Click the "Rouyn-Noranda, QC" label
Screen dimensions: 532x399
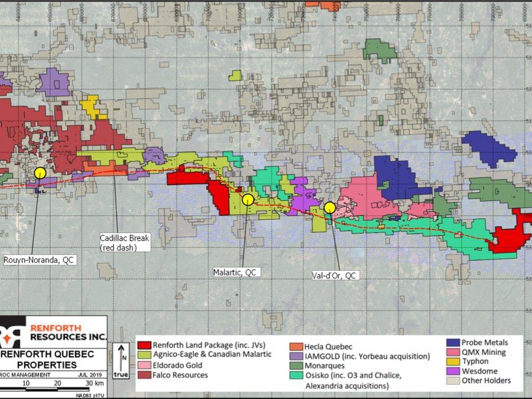point(38,260)
